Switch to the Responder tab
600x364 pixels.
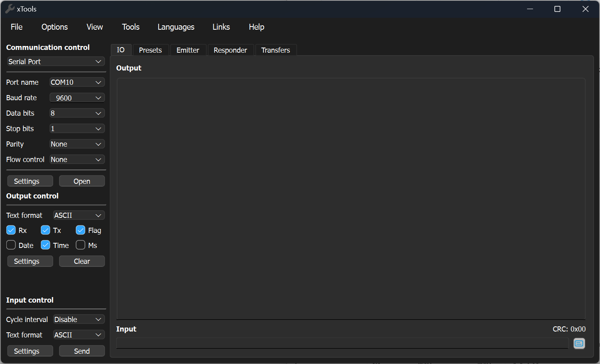tap(230, 50)
